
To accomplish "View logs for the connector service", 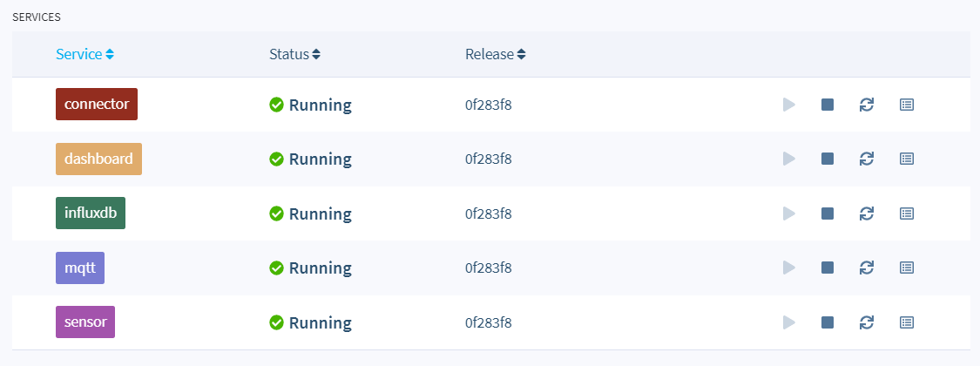I will click(907, 105).
